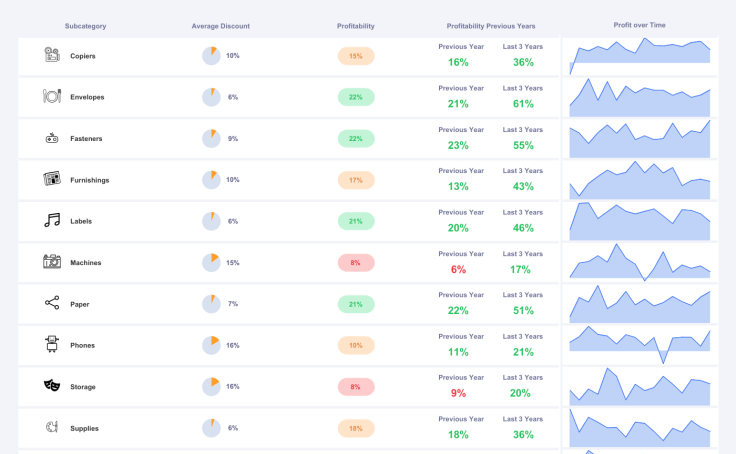This screenshot has width=736, height=454.
Task: Click the Furnishings subcategory label
Action: [x=90, y=180]
